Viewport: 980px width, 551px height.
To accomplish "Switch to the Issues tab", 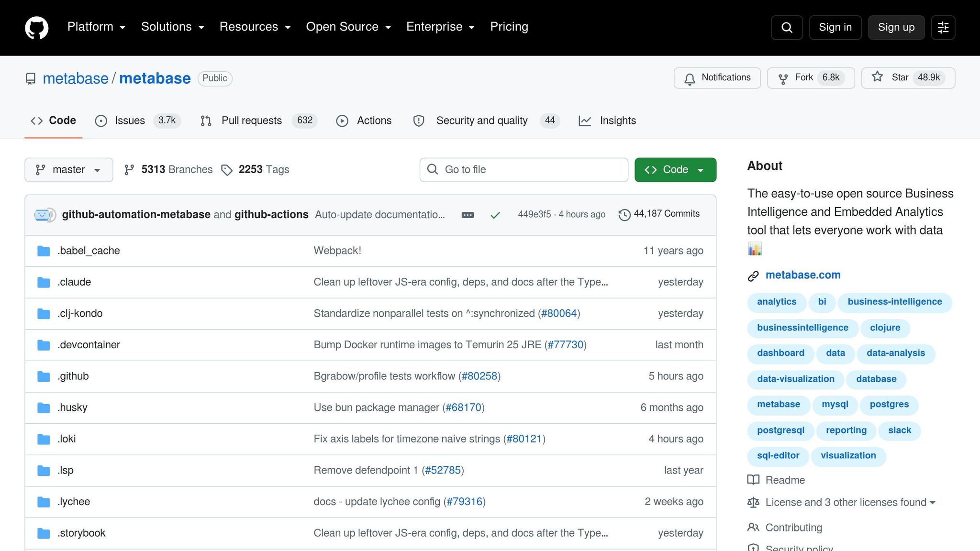I will [138, 121].
